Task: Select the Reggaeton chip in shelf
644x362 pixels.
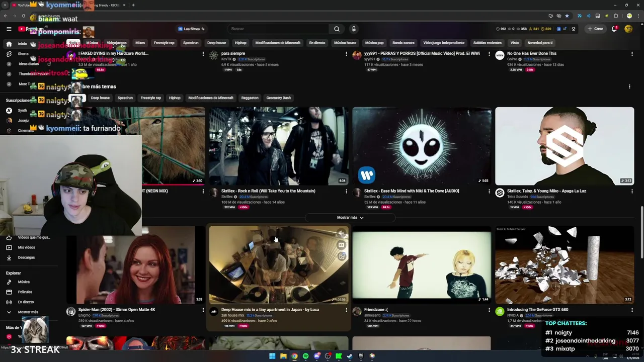Action: 250,98
